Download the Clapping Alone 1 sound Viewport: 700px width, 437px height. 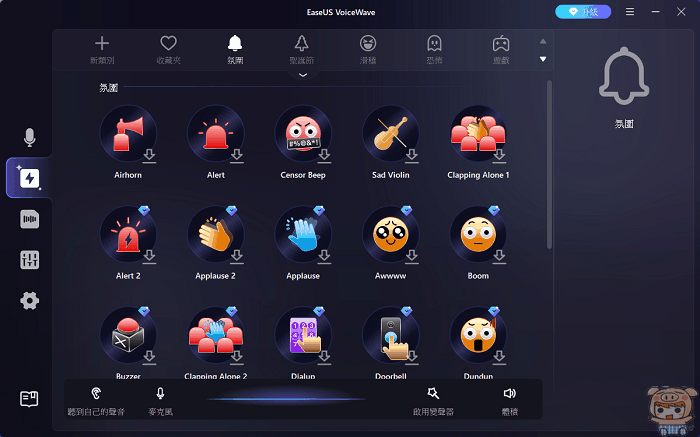[x=500, y=156]
